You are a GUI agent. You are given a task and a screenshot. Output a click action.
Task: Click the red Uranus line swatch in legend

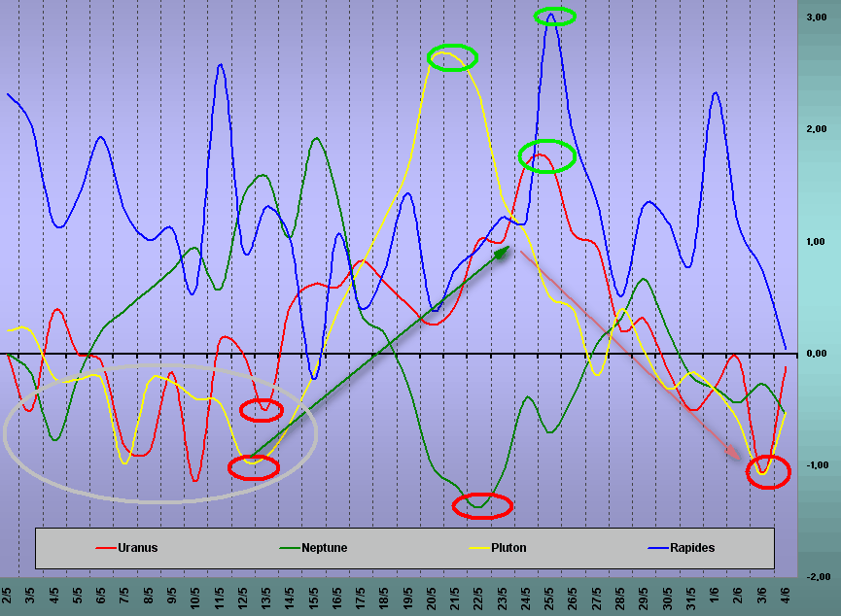click(x=105, y=548)
